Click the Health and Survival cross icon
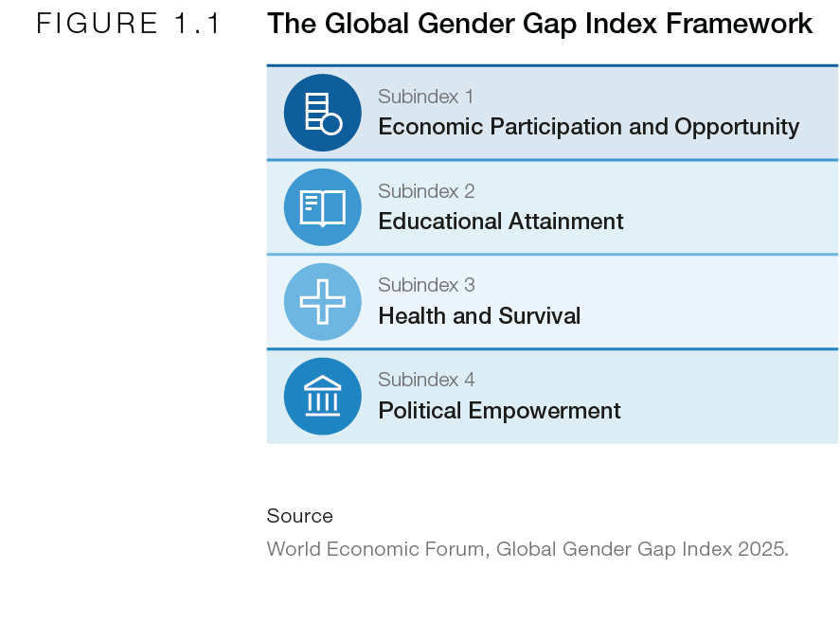Viewport: 840px width, 622px height. (323, 302)
